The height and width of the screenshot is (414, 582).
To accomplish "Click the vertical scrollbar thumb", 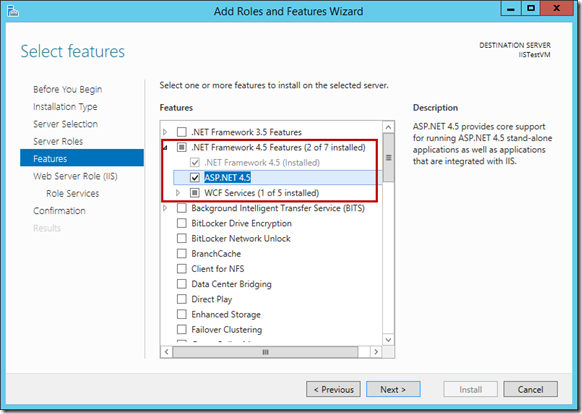I will pos(388,158).
